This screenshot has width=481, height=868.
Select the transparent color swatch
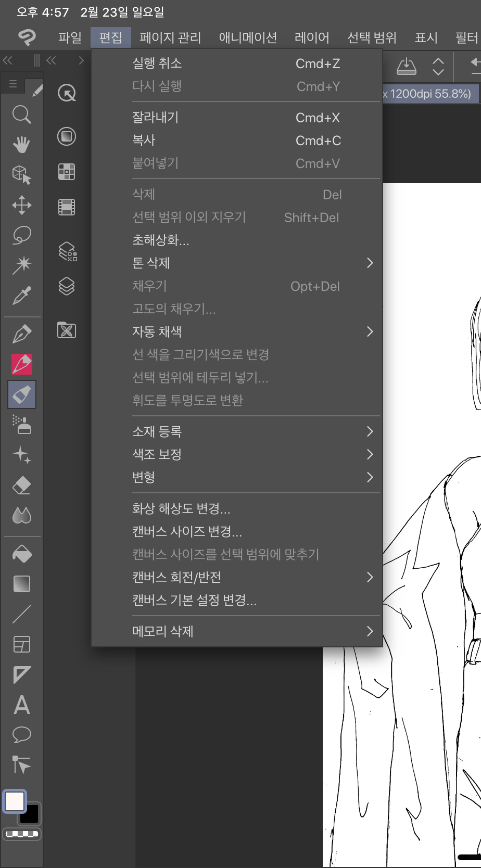(x=21, y=834)
